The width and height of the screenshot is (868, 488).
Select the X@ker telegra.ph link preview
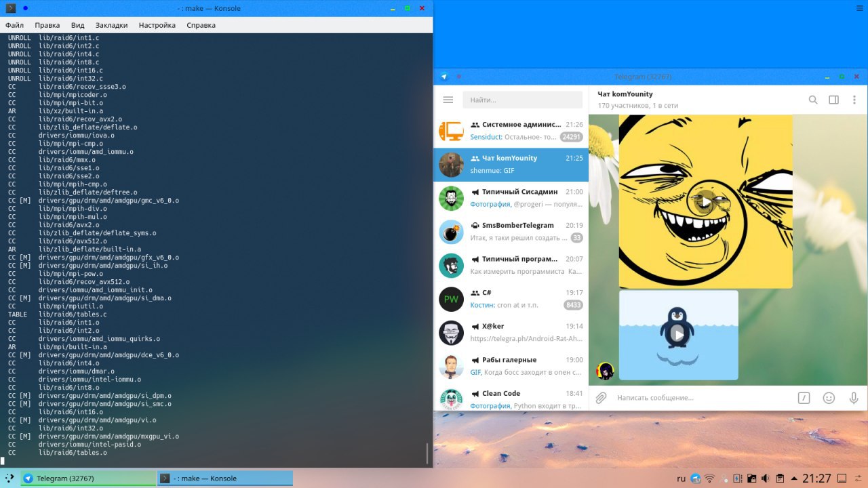(x=526, y=338)
